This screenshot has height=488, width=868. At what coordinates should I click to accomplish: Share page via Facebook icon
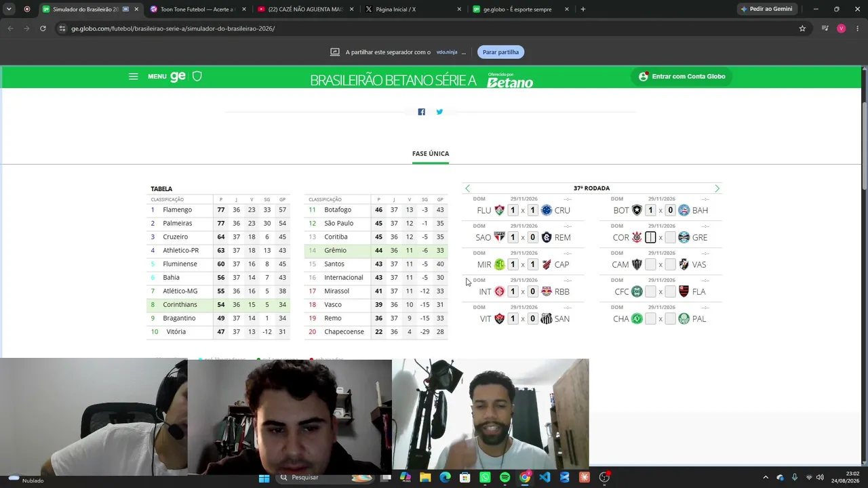coord(421,112)
